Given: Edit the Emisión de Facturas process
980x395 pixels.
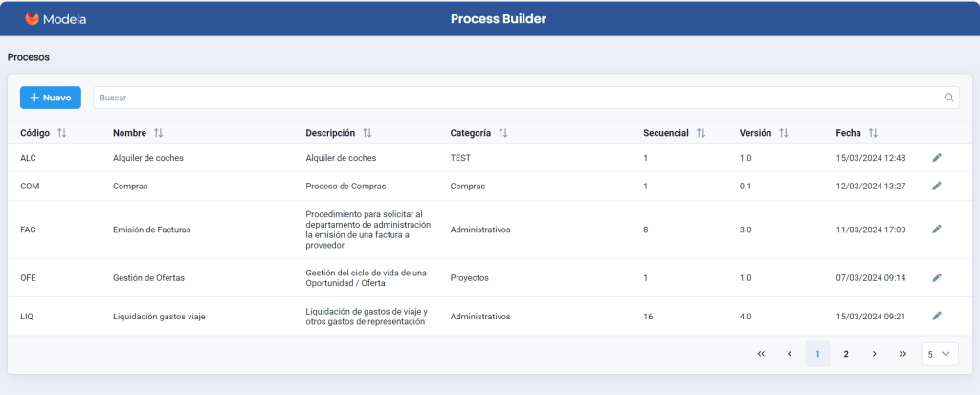Looking at the screenshot, I should (x=937, y=230).
